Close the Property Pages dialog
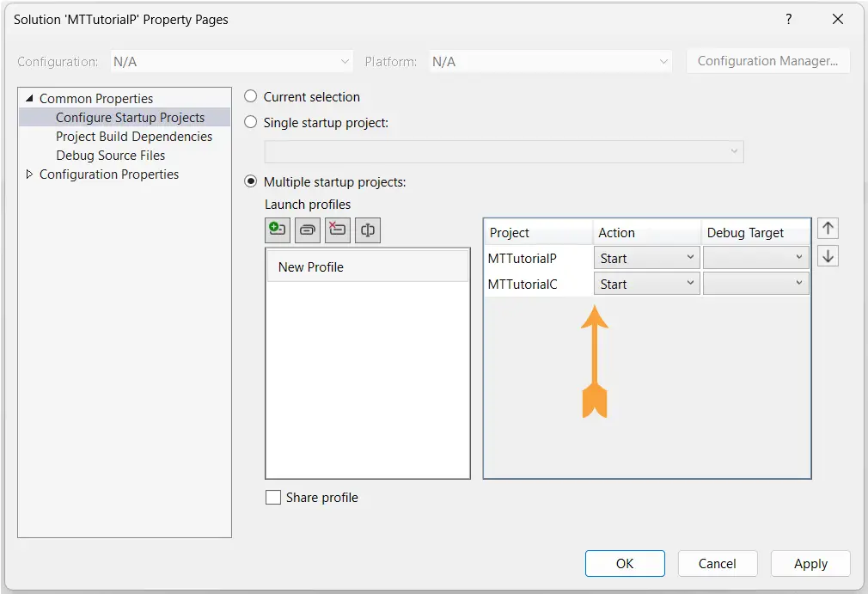The height and width of the screenshot is (594, 868). point(838,19)
